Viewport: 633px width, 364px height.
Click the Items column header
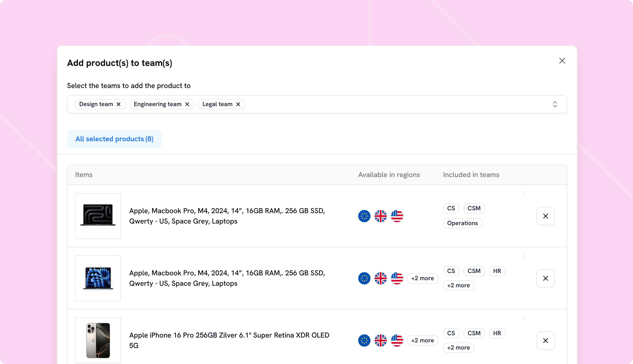84,175
